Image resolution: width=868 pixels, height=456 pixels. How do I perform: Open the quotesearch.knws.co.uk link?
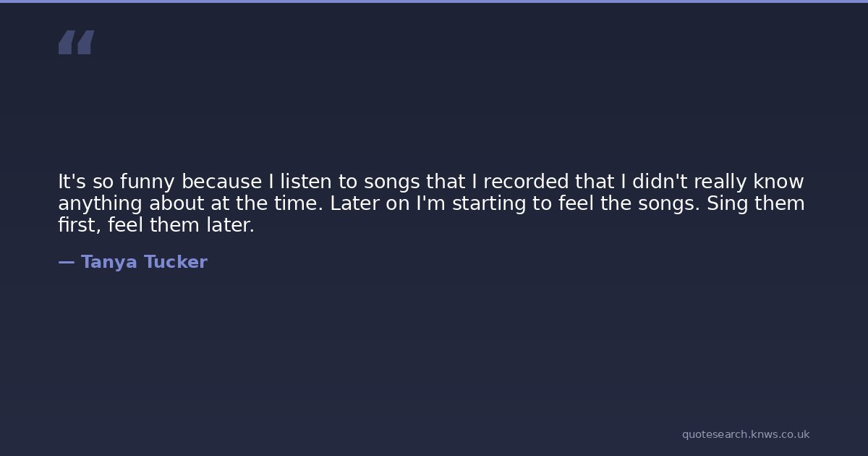click(x=746, y=434)
